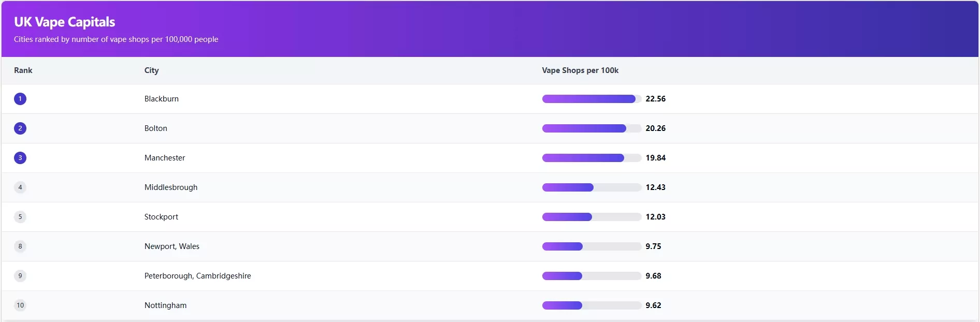This screenshot has height=322, width=980.
Task: Click the rank 5 badge
Action: point(20,217)
